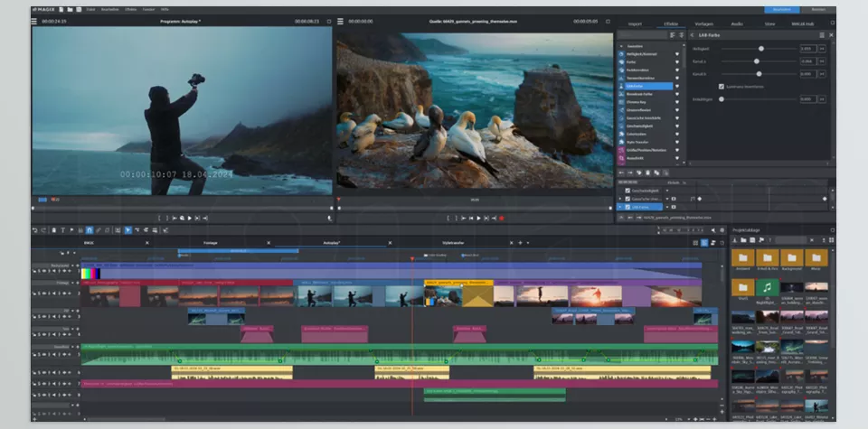Open the Bearbeiten menu

(x=108, y=9)
